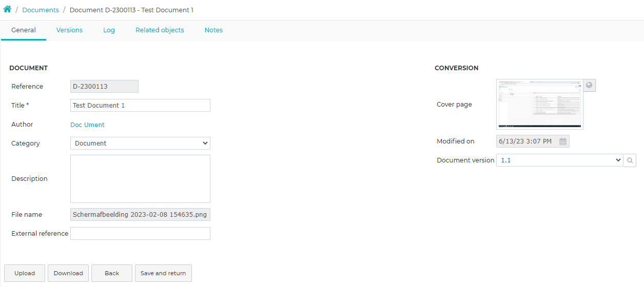Viewport: 644px width, 287px height.
Task: Go to home via house icon
Action: (x=7, y=10)
